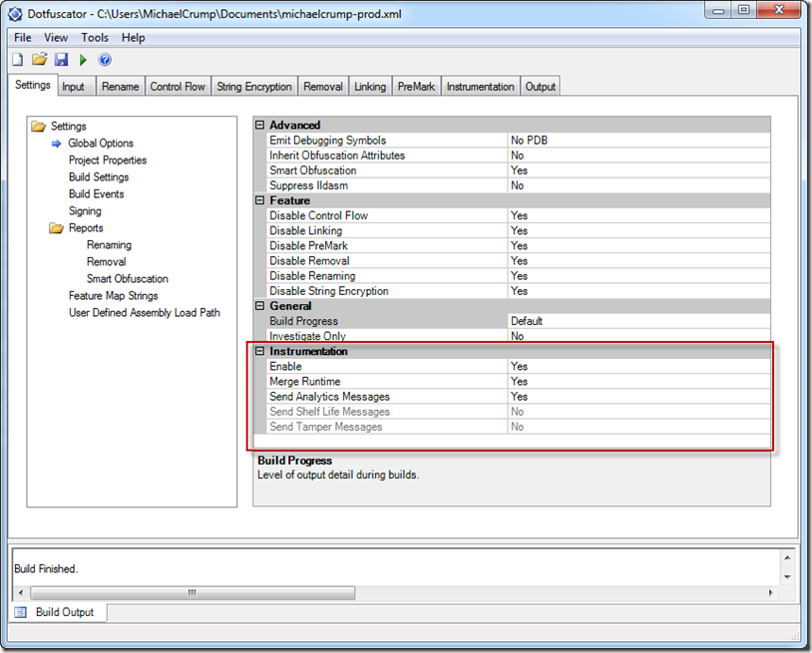The width and height of the screenshot is (812, 653).
Task: Open the View menu
Action: point(56,38)
